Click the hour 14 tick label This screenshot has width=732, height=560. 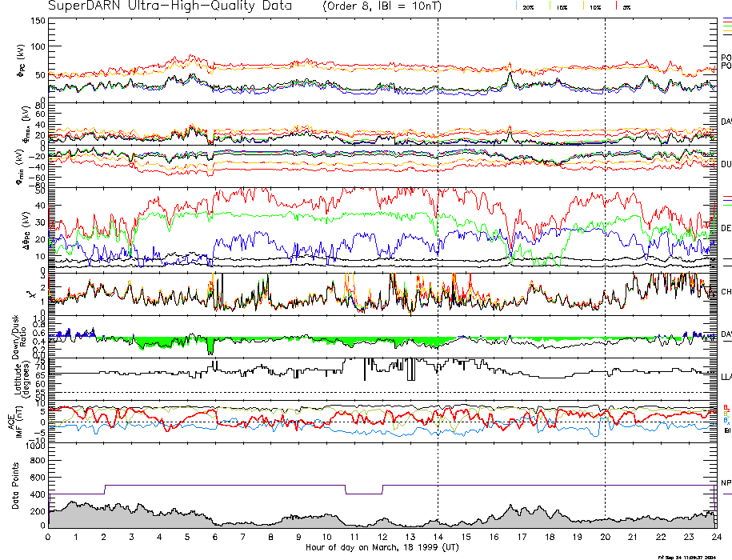438,538
